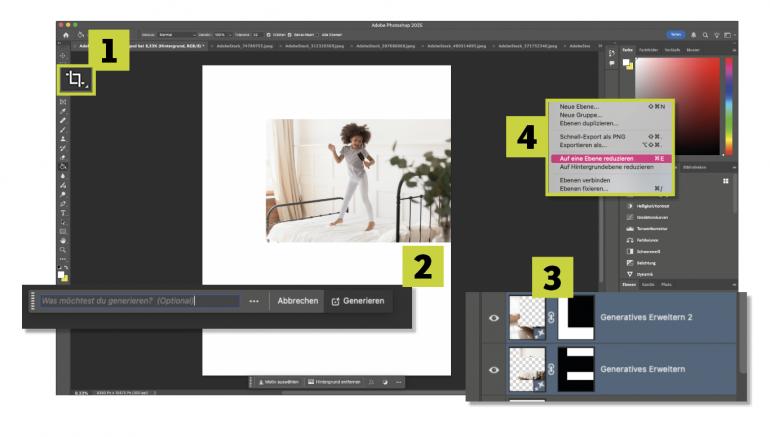The height and width of the screenshot is (437, 770).
Task: Switch adjustments to grid view icon
Action: point(725,181)
